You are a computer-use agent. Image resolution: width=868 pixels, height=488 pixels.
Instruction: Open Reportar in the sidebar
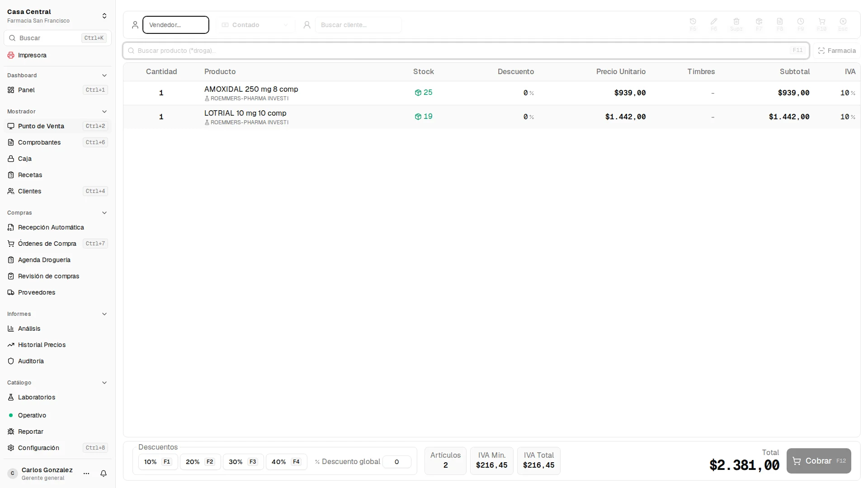[x=57, y=432]
